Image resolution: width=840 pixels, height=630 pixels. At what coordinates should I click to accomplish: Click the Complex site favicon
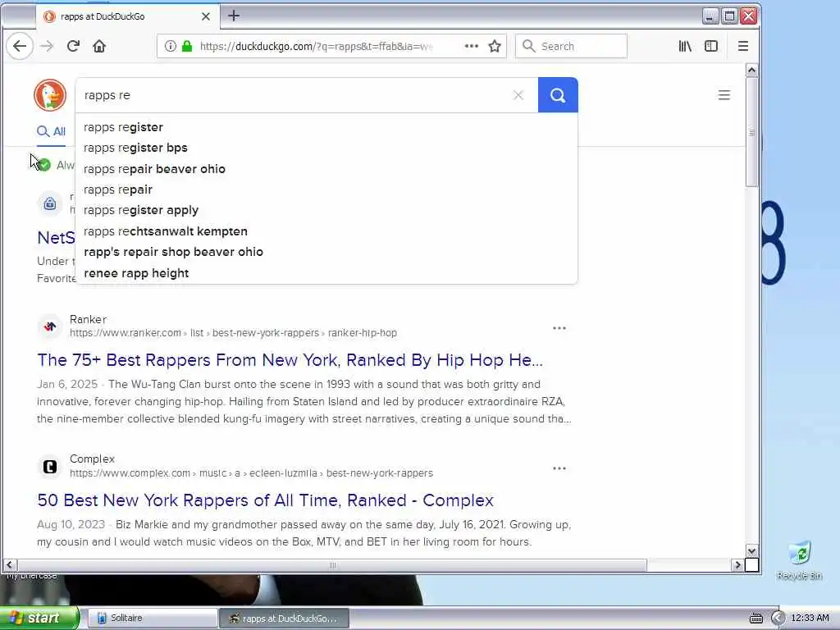coord(50,467)
